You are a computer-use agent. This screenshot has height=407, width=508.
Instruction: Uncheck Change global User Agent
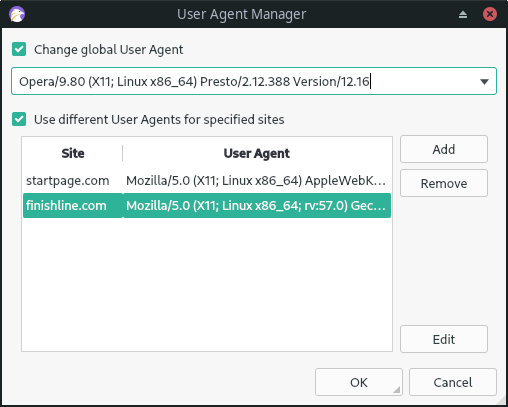coord(19,49)
